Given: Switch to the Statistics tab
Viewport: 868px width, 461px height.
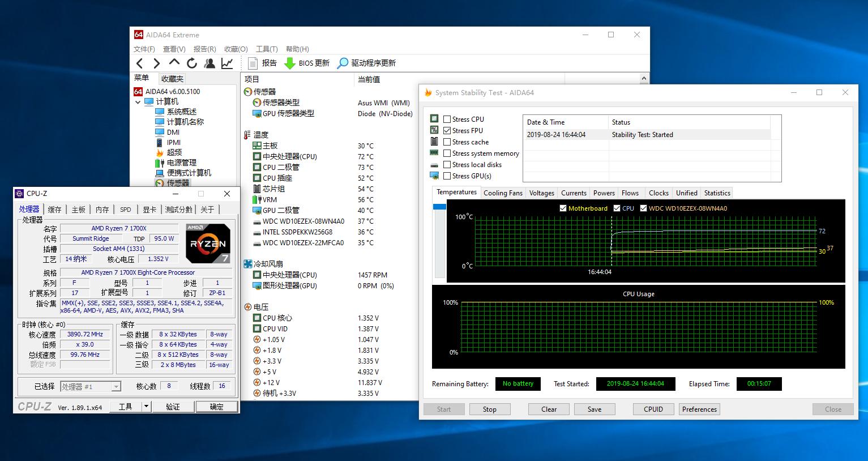Looking at the screenshot, I should [x=717, y=193].
